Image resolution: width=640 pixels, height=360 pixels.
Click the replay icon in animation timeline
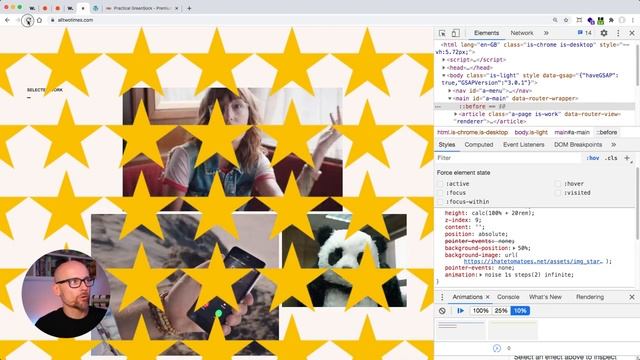point(497,348)
